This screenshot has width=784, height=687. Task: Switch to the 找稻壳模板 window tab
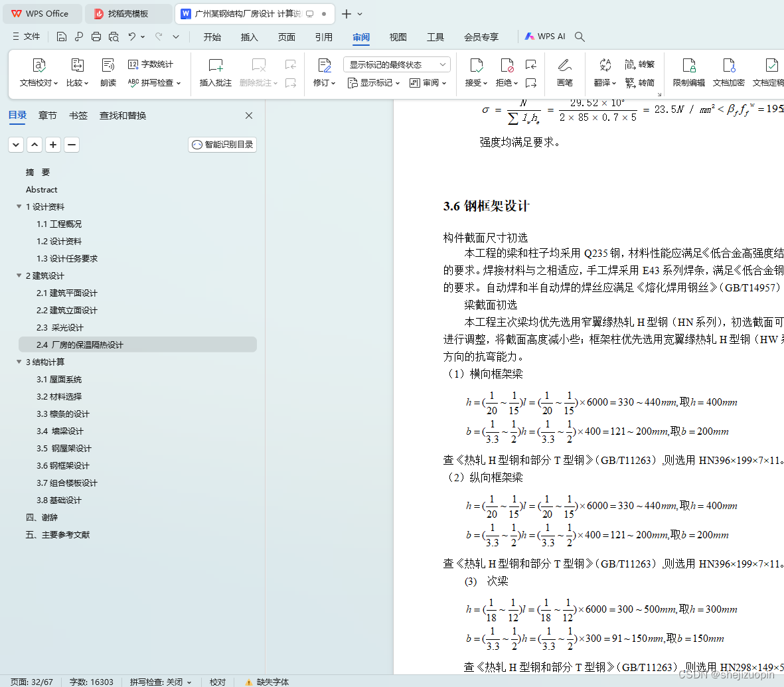click(128, 13)
